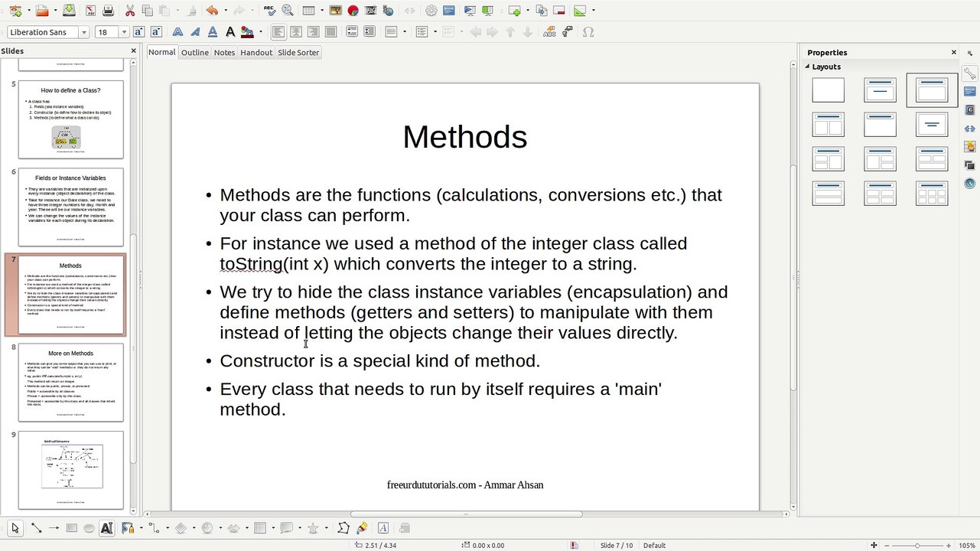Viewport: 980px width, 551px height.
Task: Select slide 8 'More on Methods' thumbnail
Action: click(x=70, y=383)
